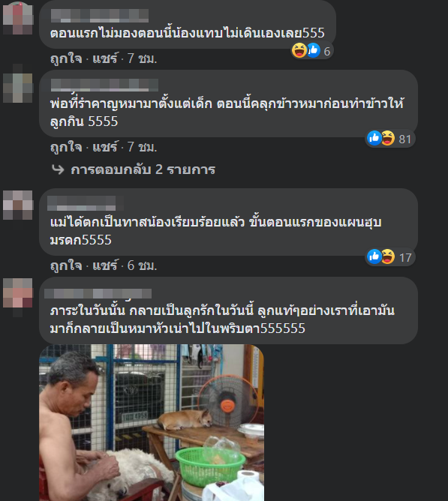Click ถูกใจ under the 6 ชม. comment
448x501 pixels.
66,265
